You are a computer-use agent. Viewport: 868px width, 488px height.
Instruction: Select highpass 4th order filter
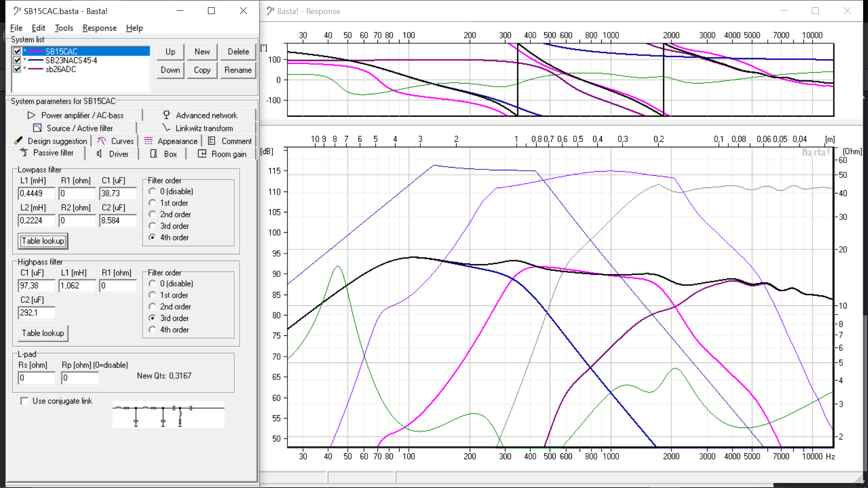[152, 330]
